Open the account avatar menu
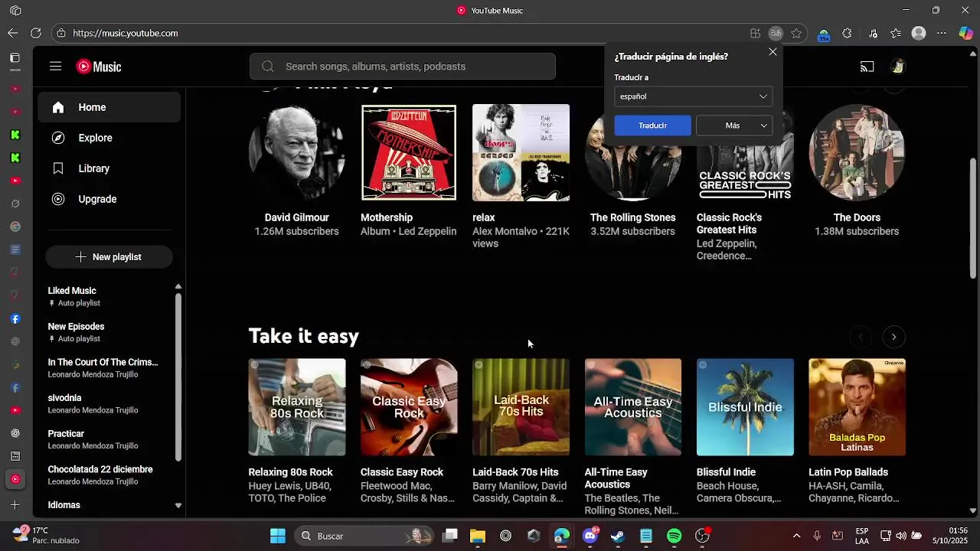The height and width of the screenshot is (551, 980). tap(898, 67)
